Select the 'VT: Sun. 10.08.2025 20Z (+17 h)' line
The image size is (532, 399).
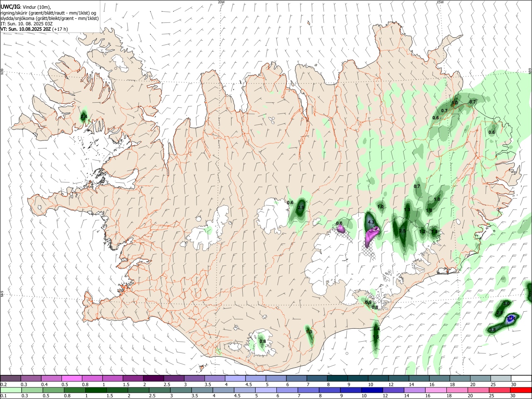click(x=34, y=29)
